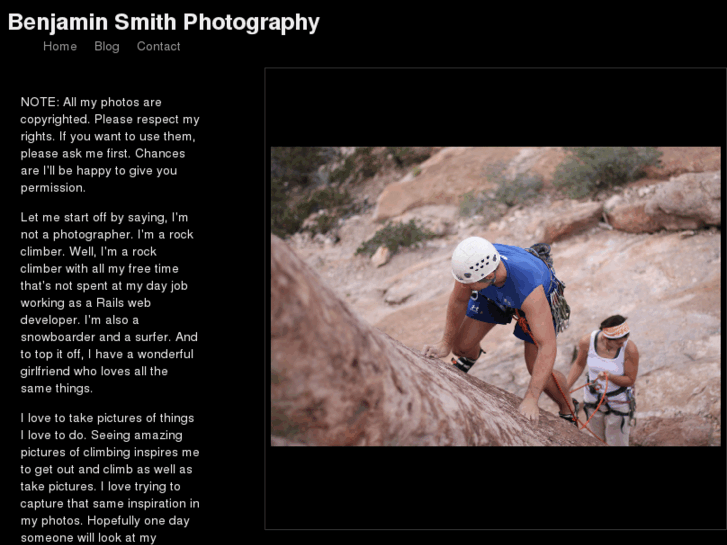Viewport: 727px width, 545px height.
Task: Open the Home navigation link
Action: (x=60, y=46)
